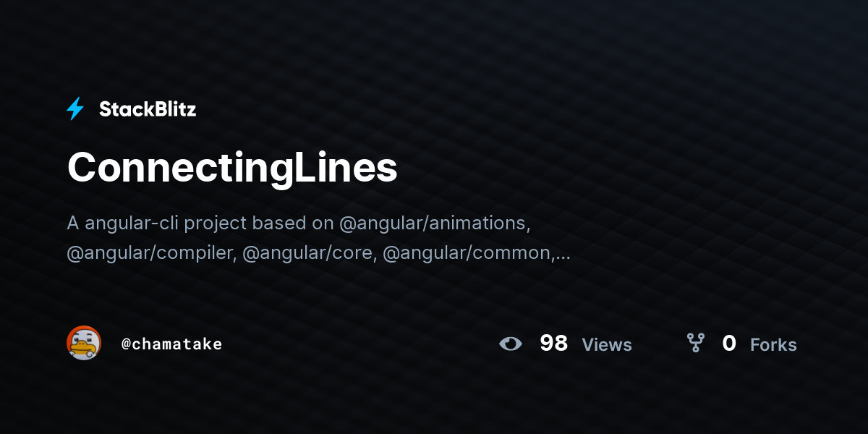
Task: Click the words "based on" in description
Action: (293, 224)
